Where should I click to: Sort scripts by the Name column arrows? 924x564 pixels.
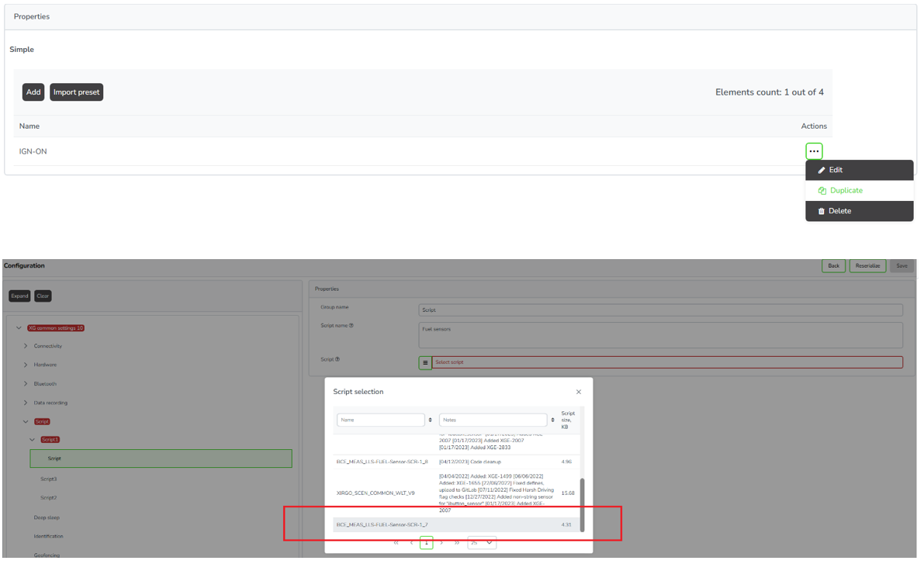431,420
